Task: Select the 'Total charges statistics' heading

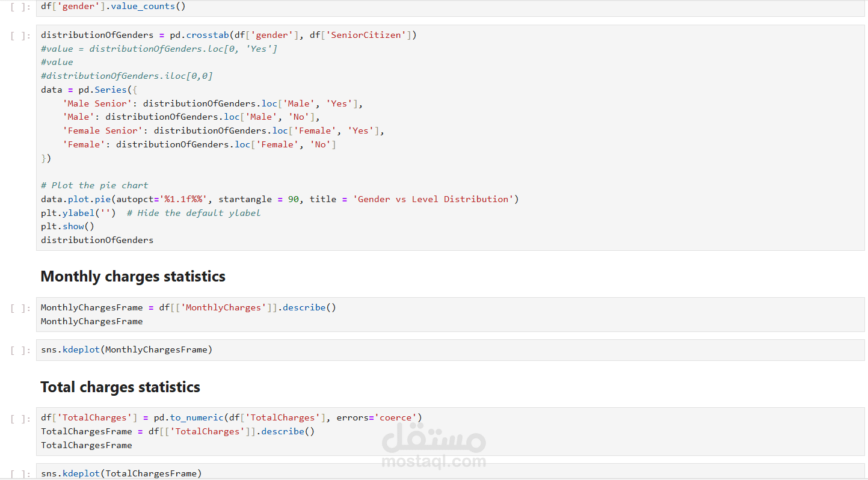Action: (x=120, y=387)
